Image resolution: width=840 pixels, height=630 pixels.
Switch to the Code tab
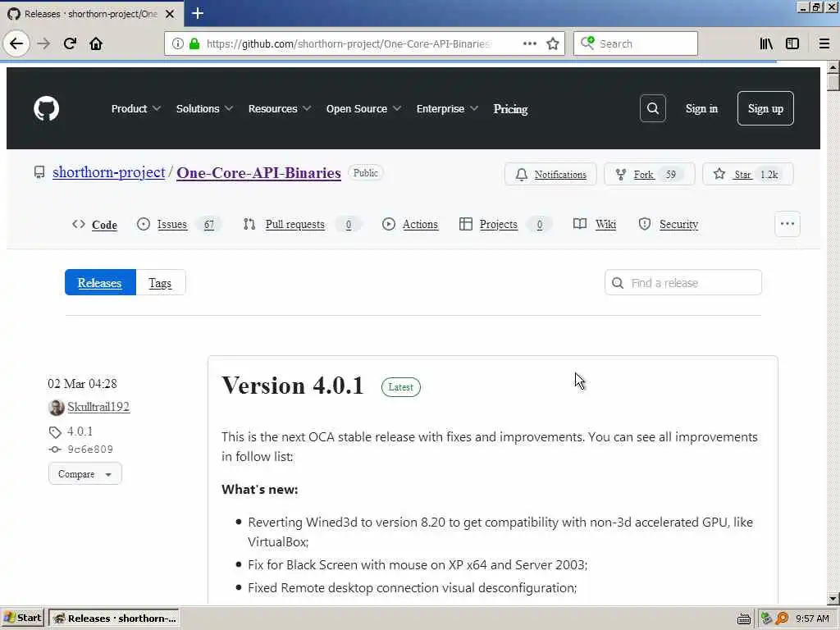(x=95, y=225)
